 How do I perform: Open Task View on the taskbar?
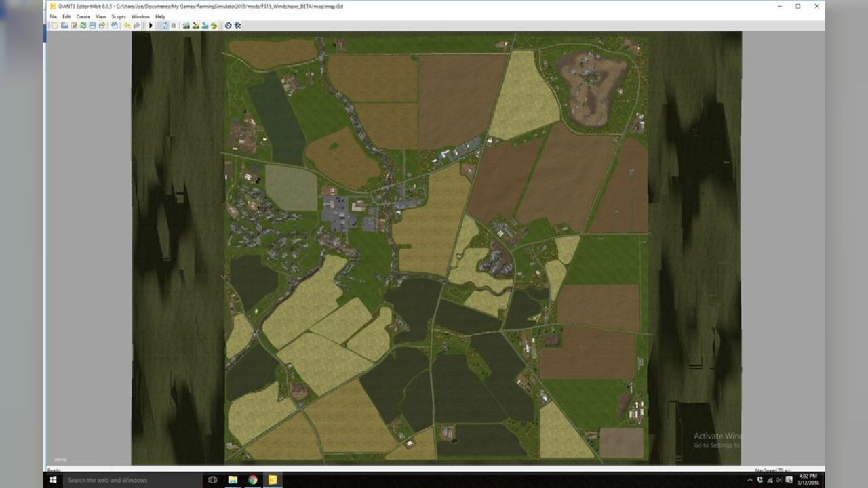click(x=212, y=480)
